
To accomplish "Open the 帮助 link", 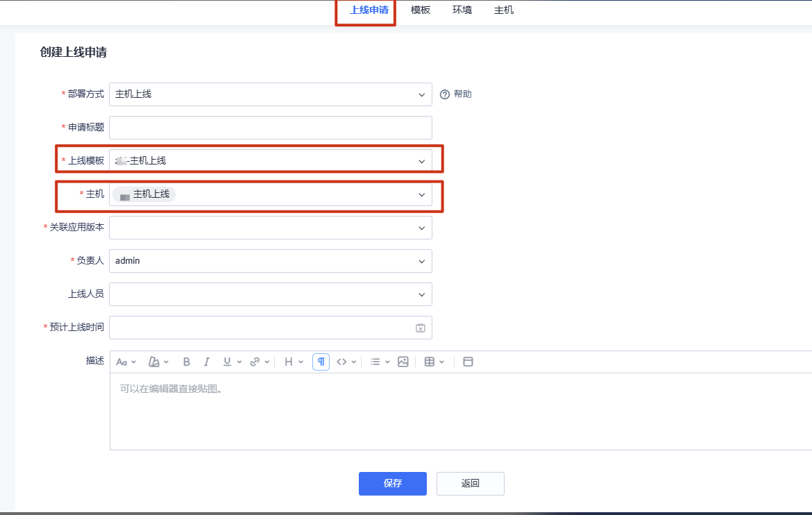I will point(462,94).
